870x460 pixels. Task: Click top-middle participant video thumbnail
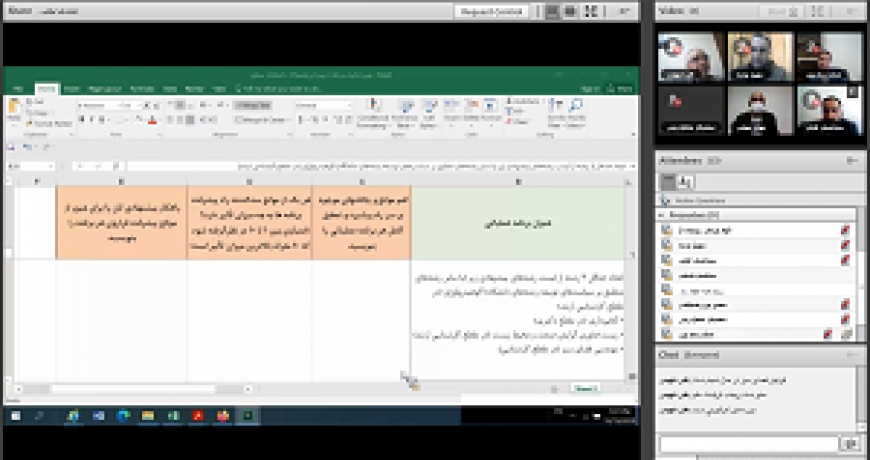click(x=760, y=56)
